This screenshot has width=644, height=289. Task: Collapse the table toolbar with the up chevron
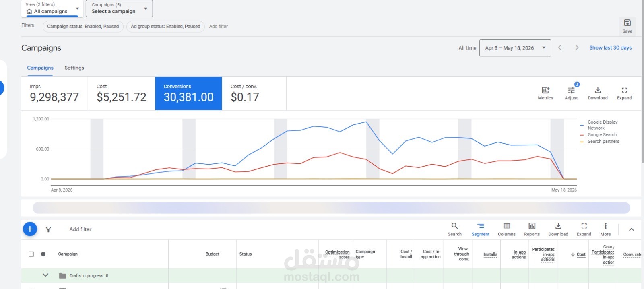click(632, 229)
